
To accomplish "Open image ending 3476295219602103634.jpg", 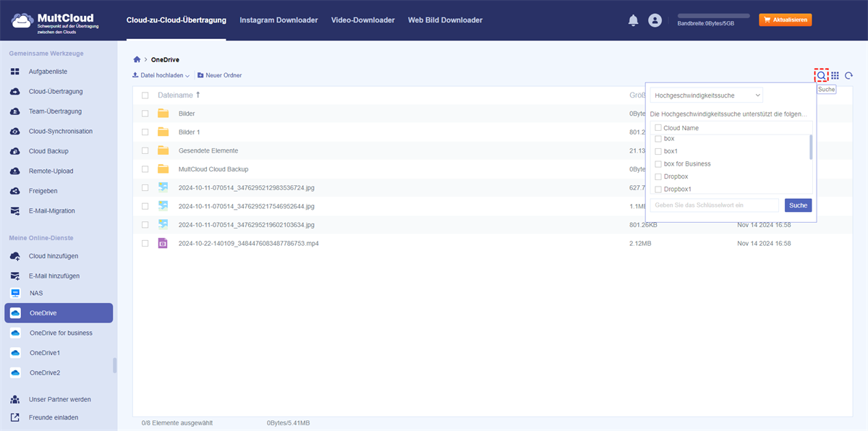I will click(247, 225).
